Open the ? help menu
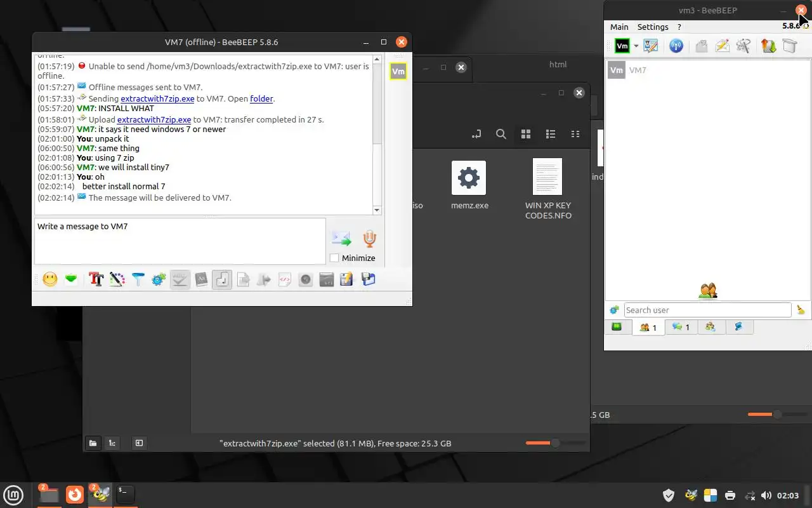The height and width of the screenshot is (508, 812). coord(679,27)
